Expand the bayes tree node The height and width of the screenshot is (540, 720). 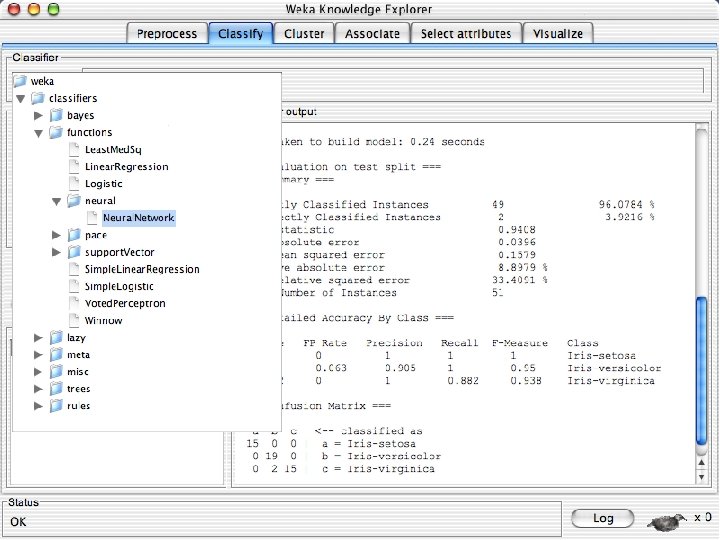39,115
